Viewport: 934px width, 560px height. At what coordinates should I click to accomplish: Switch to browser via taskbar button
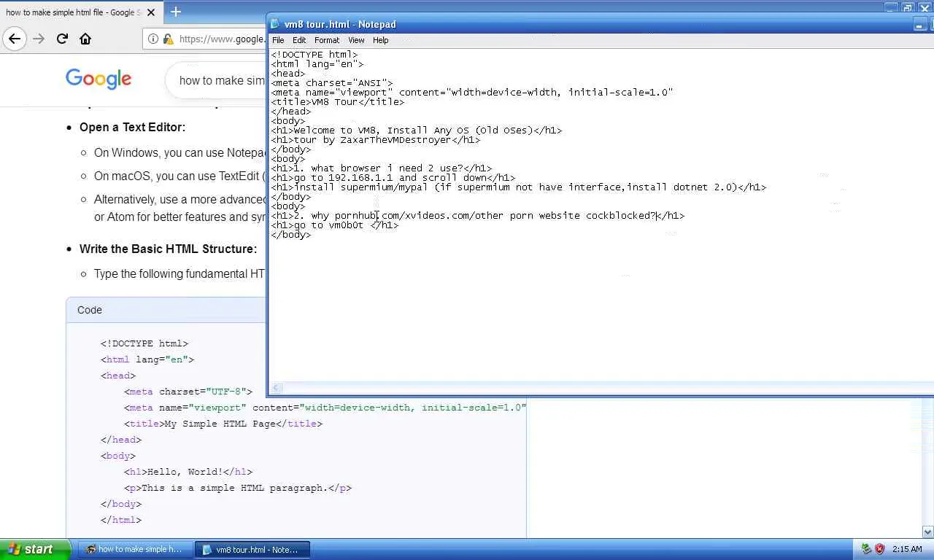tap(134, 549)
